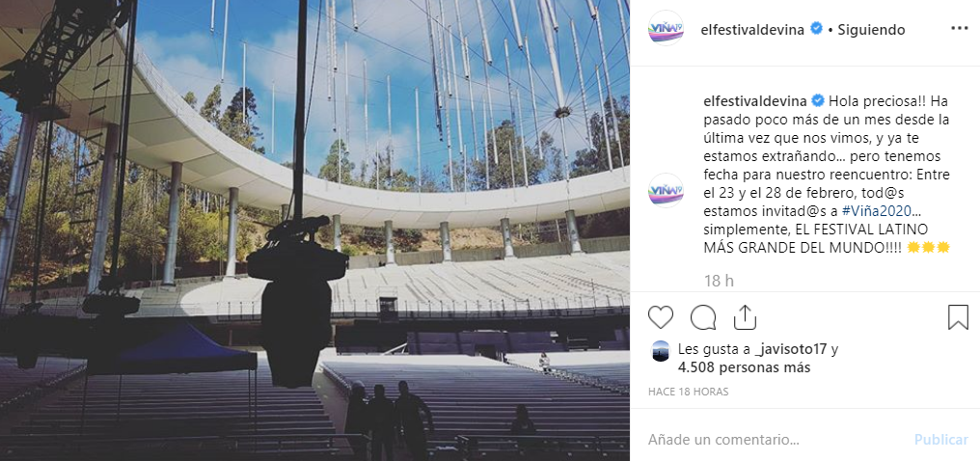Open the small avatar of liker _javisoto17
980x461 pixels.
660,350
